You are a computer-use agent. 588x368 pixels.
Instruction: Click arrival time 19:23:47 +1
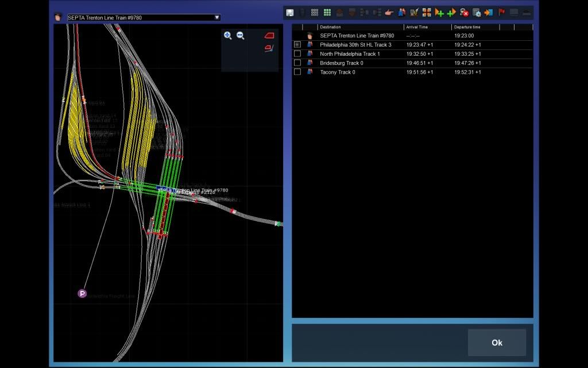(420, 45)
